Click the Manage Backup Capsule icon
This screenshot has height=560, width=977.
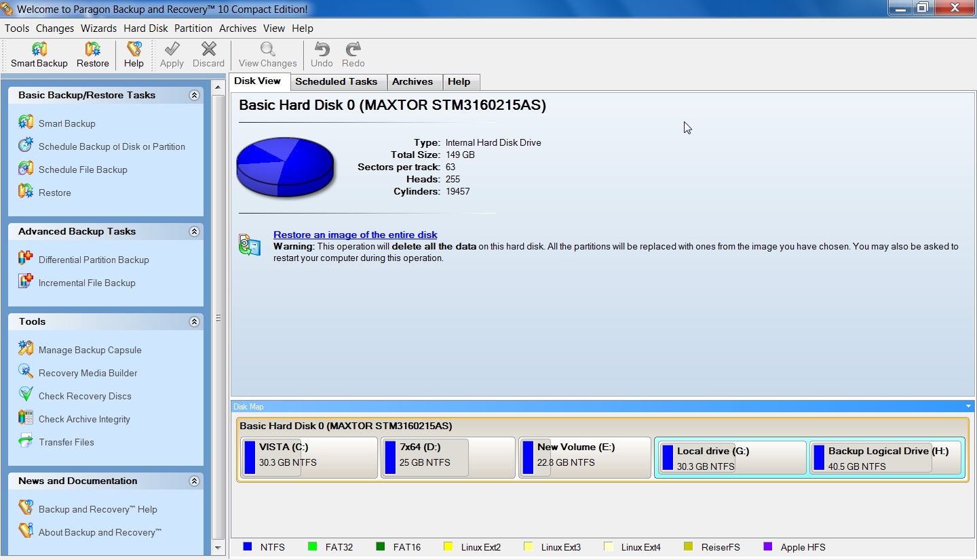26,349
